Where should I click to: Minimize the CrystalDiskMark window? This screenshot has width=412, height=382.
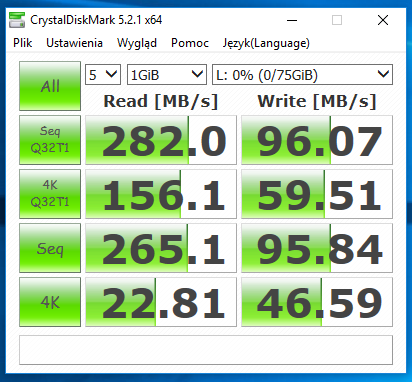click(x=292, y=20)
